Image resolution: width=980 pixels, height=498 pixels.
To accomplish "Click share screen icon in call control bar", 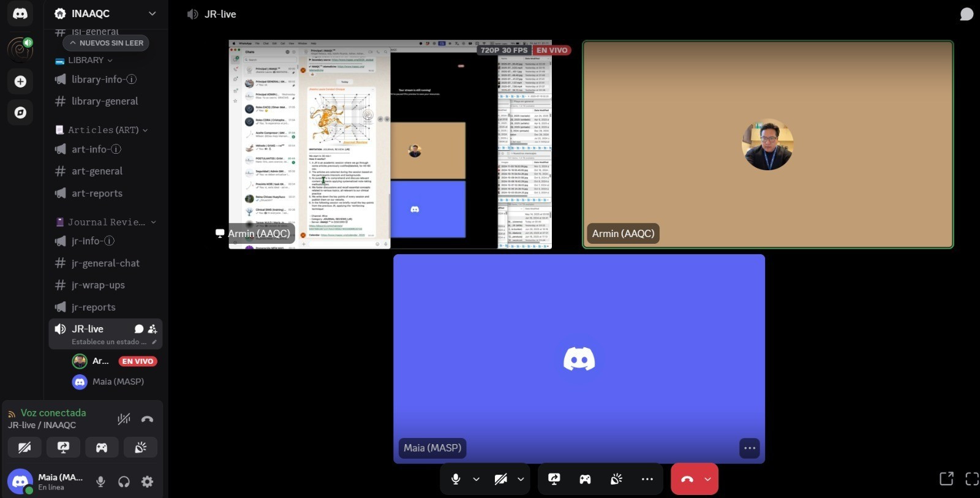I will (554, 479).
